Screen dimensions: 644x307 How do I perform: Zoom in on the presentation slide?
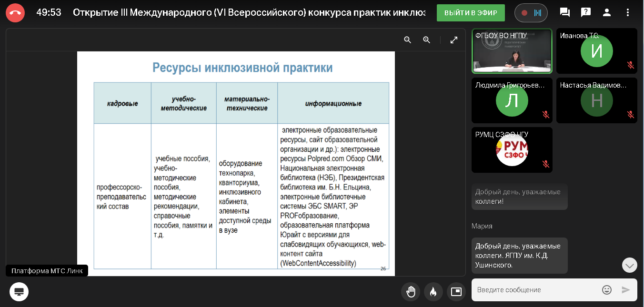pos(427,40)
